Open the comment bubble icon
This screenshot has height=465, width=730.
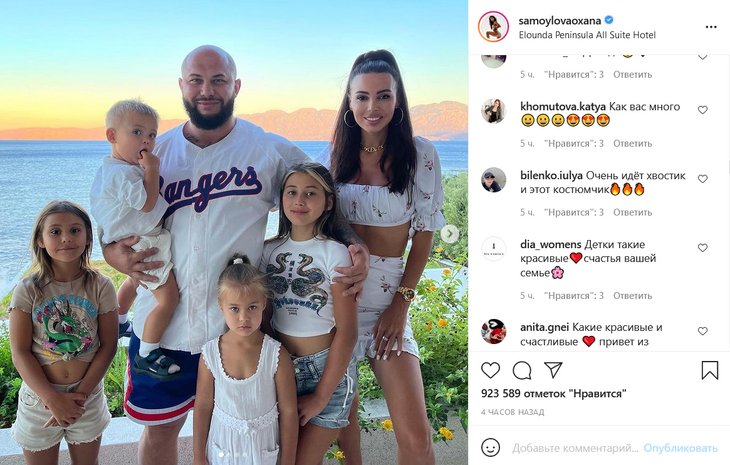[522, 371]
